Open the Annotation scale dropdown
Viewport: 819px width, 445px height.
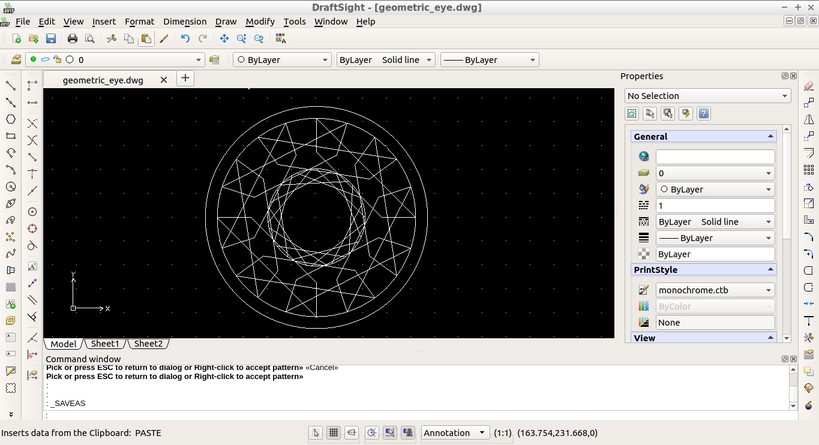tap(455, 432)
